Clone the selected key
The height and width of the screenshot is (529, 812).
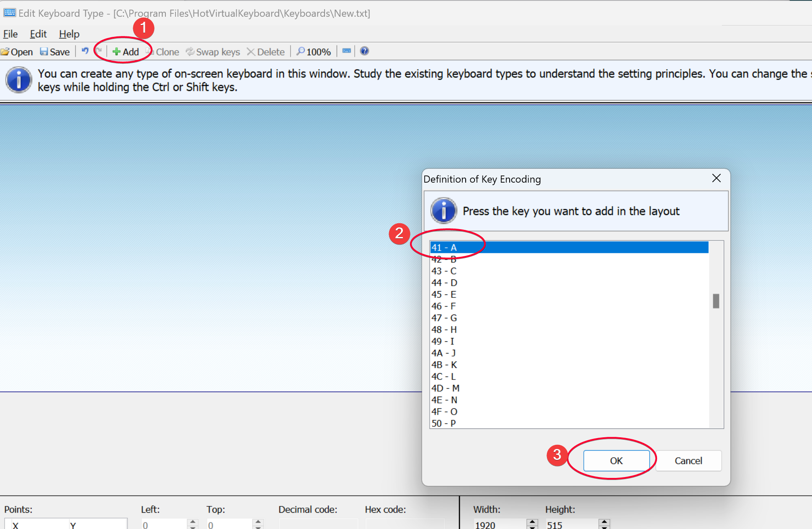pyautogui.click(x=162, y=52)
